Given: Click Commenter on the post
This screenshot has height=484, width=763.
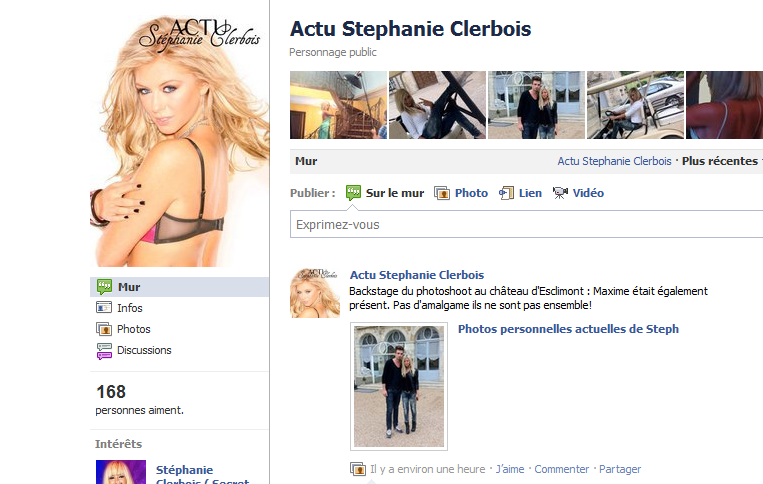Looking at the screenshot, I should pos(562,469).
